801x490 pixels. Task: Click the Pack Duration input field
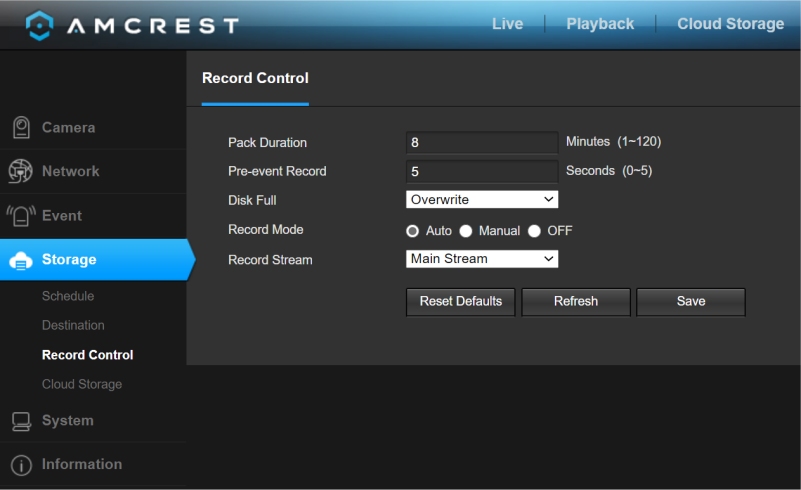pos(482,142)
